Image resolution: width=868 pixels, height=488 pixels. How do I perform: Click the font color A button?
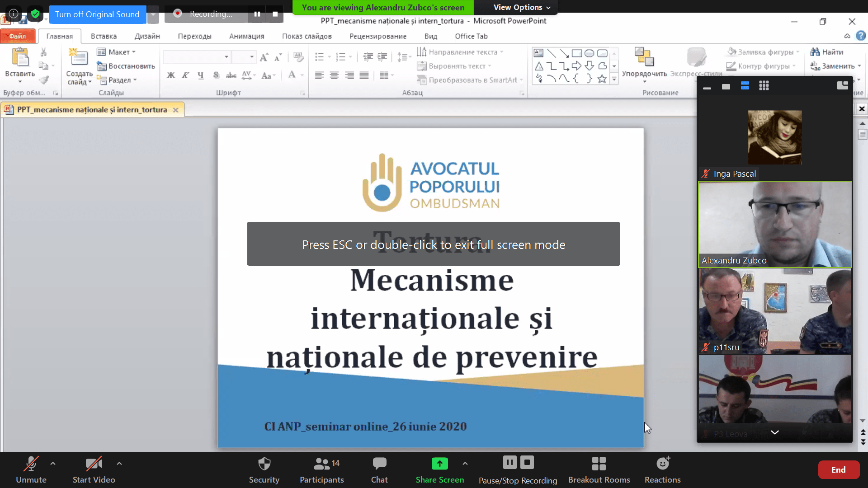point(292,75)
